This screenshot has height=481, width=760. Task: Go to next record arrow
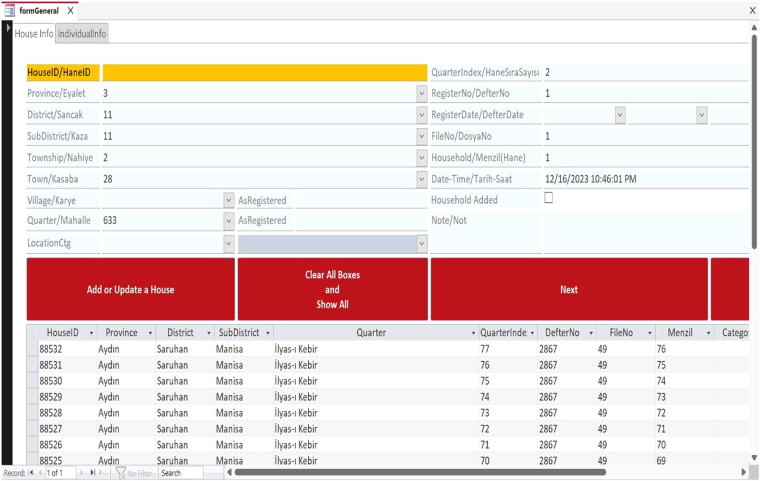(81, 472)
